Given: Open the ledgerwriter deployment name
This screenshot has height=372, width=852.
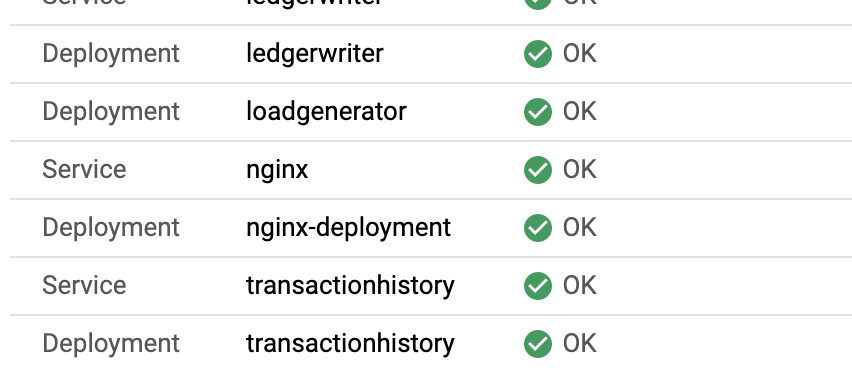Looking at the screenshot, I should [x=315, y=54].
